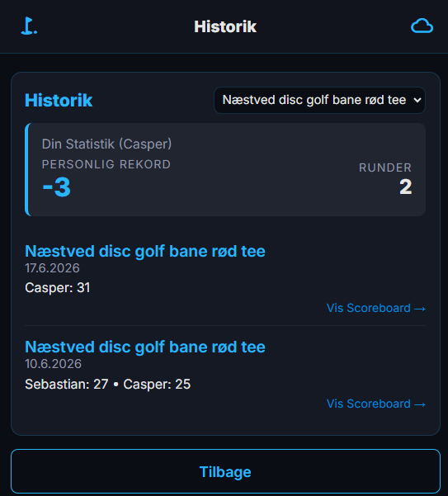Open Vis Scoreboard for 10.6.2026 round

coord(376,404)
